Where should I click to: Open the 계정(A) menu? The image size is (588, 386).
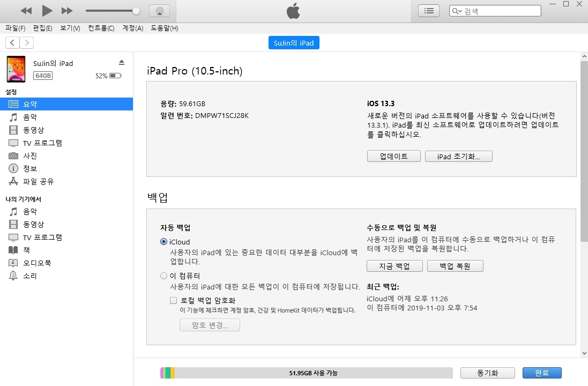point(133,28)
